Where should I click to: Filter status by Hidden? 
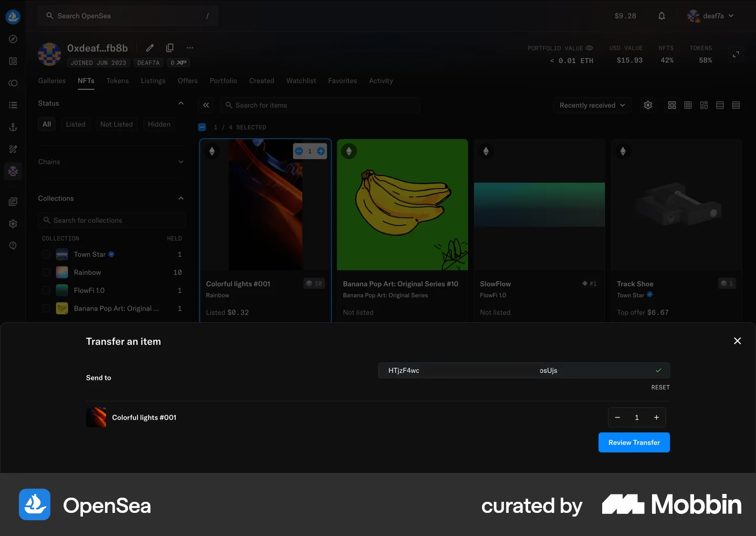click(x=159, y=124)
